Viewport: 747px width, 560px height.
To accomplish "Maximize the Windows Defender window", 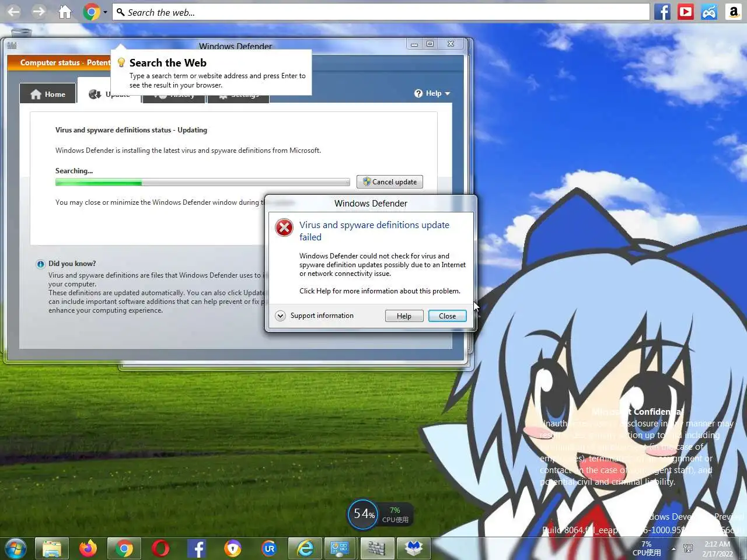I will pos(430,44).
